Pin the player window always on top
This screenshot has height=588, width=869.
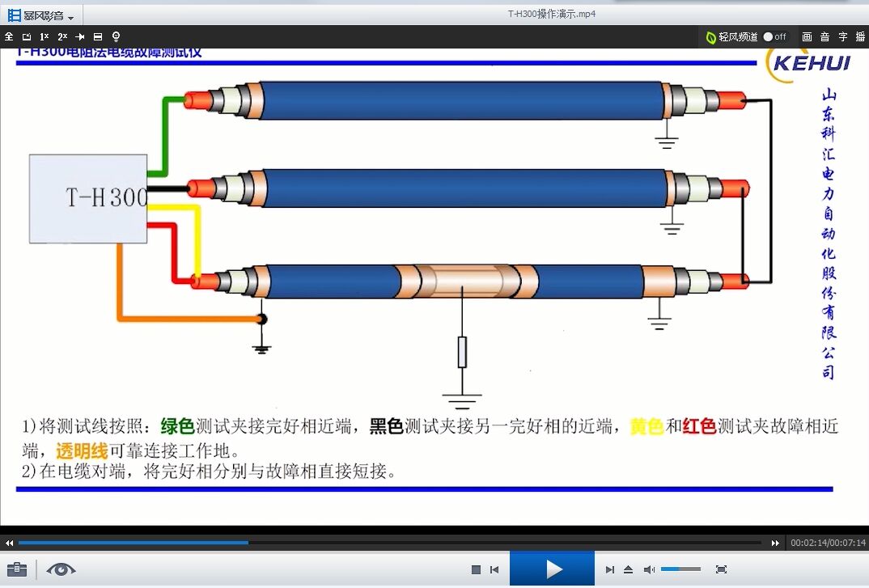81,36
